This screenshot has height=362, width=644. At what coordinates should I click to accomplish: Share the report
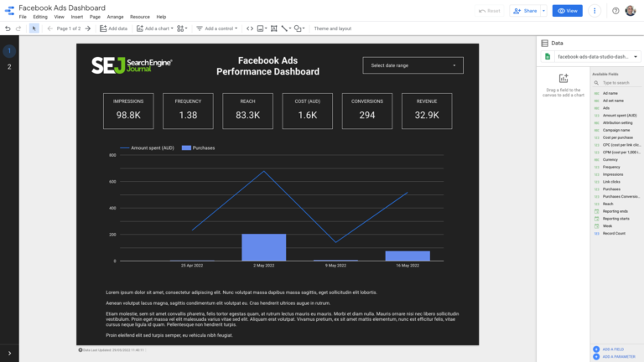[525, 11]
